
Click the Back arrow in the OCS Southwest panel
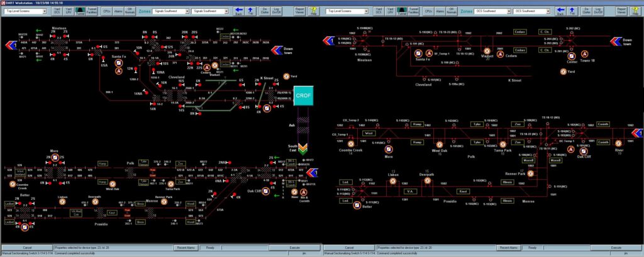click(560, 11)
